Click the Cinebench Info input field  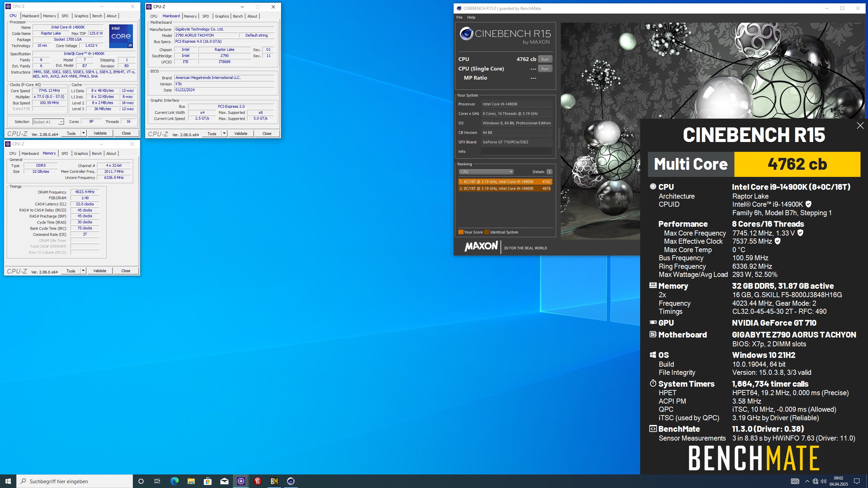(x=517, y=151)
